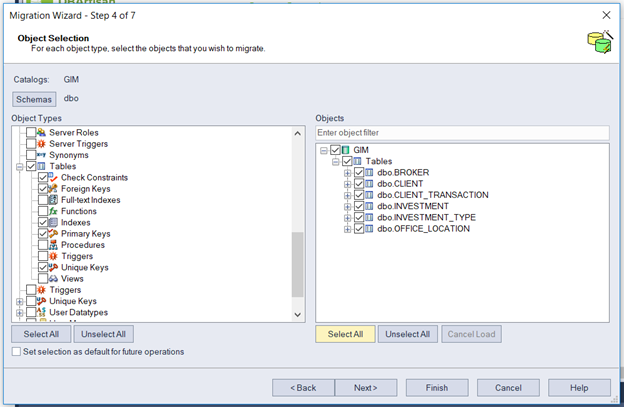Screen dimensions: 624x407
Task: Click the Unique Keys icon under Tables
Action: coord(53,267)
